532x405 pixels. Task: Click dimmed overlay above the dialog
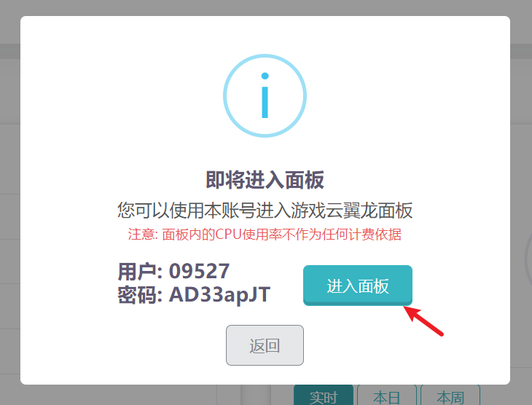pos(265,7)
